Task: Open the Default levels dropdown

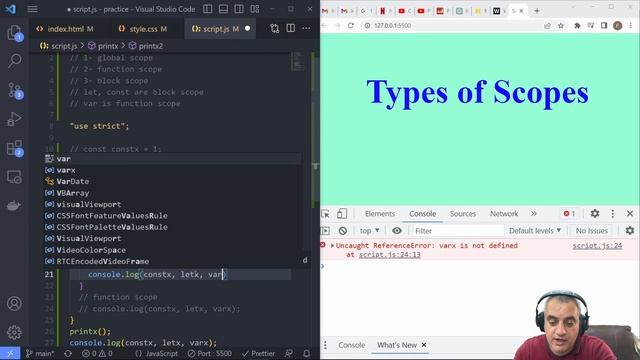Action: pos(535,231)
